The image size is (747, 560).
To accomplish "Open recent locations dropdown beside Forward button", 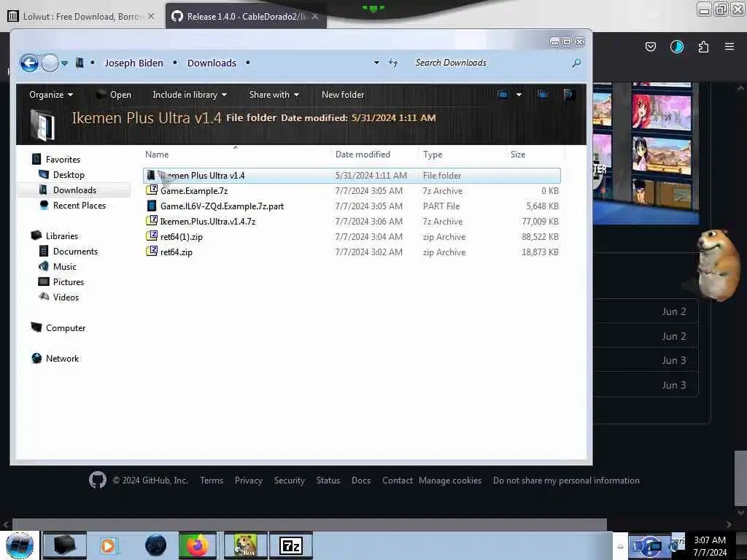I will pos(64,63).
